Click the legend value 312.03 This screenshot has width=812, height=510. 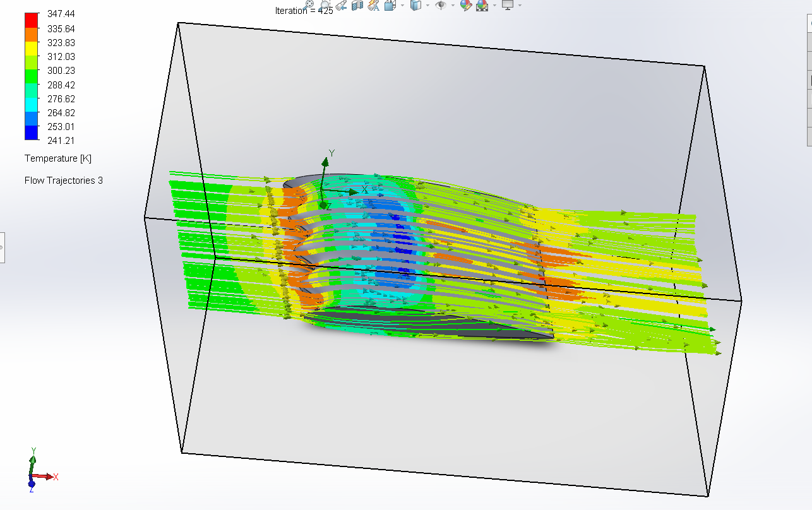click(61, 57)
